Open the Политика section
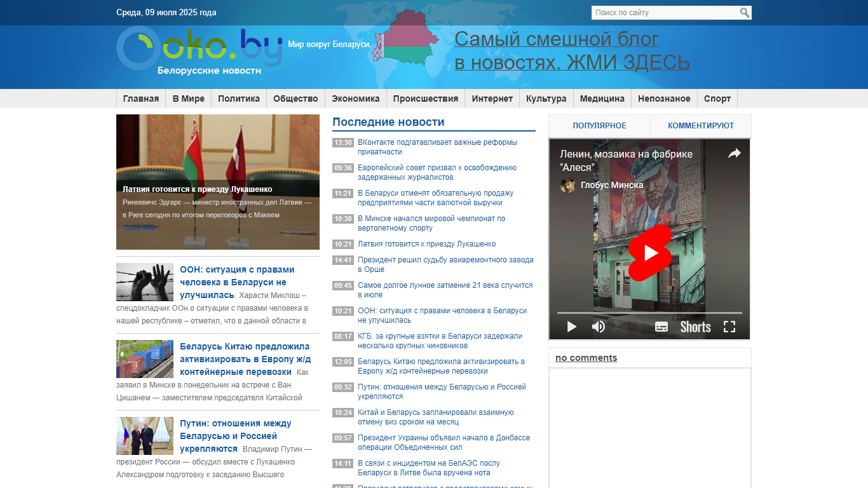 click(x=239, y=98)
